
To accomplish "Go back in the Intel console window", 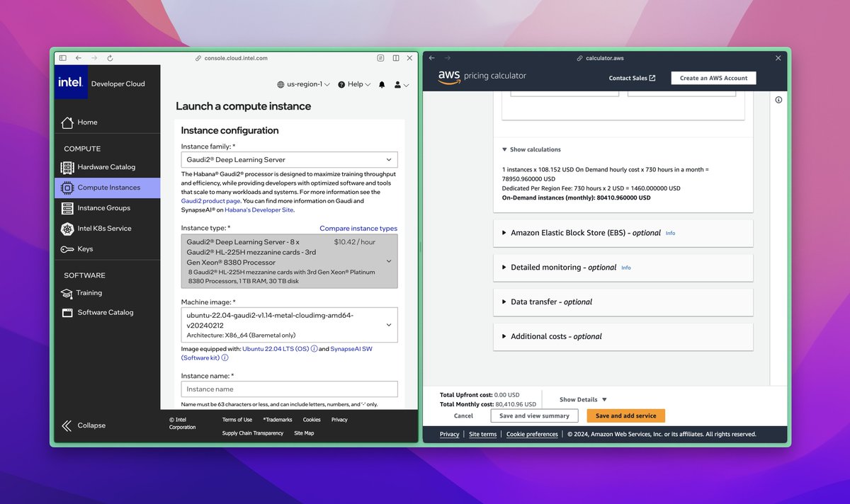I will coord(79,58).
